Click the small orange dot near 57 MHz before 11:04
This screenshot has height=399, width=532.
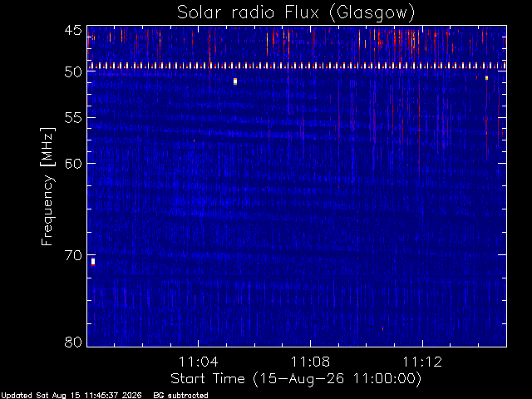[194, 140]
